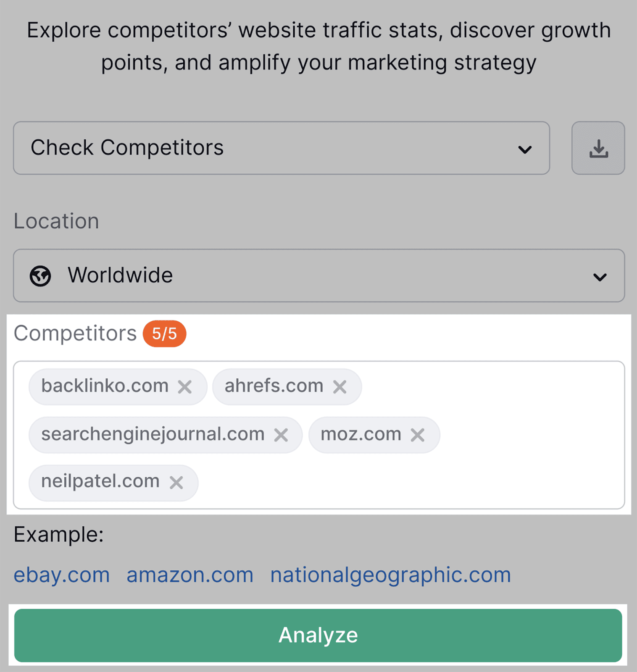Remove backlinko.com from competitors list

pyautogui.click(x=186, y=386)
